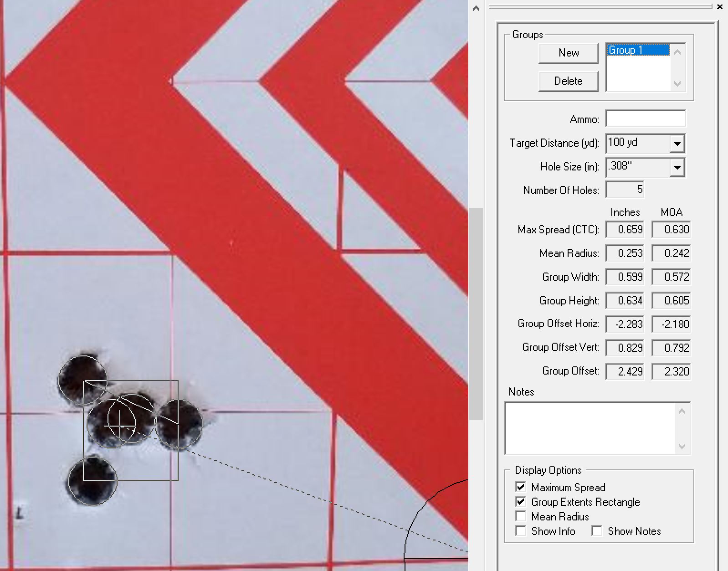Viewport: 728px width, 571px height.
Task: Click the Max Spread MOA value 0.630
Action: click(671, 229)
